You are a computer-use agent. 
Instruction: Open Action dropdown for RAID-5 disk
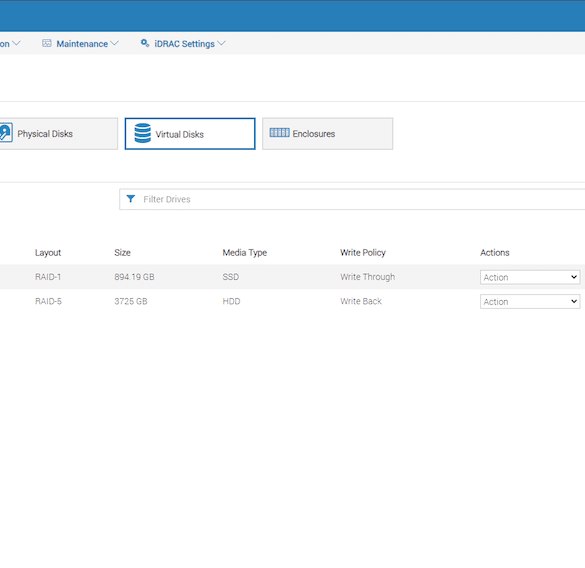(530, 302)
